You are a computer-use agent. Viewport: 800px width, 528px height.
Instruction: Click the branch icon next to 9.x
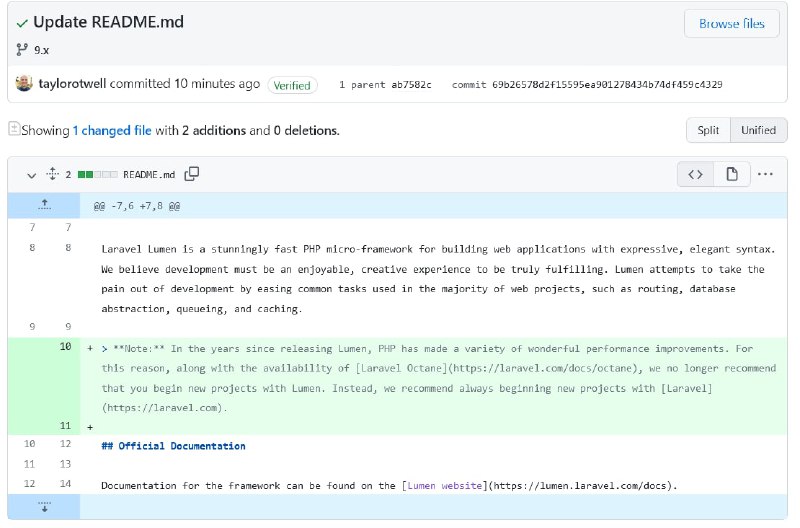pyautogui.click(x=22, y=49)
